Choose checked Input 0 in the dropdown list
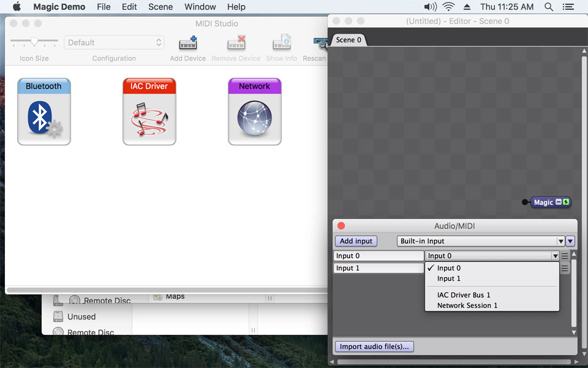Screen dimensions: 588x368 click(x=492, y=268)
